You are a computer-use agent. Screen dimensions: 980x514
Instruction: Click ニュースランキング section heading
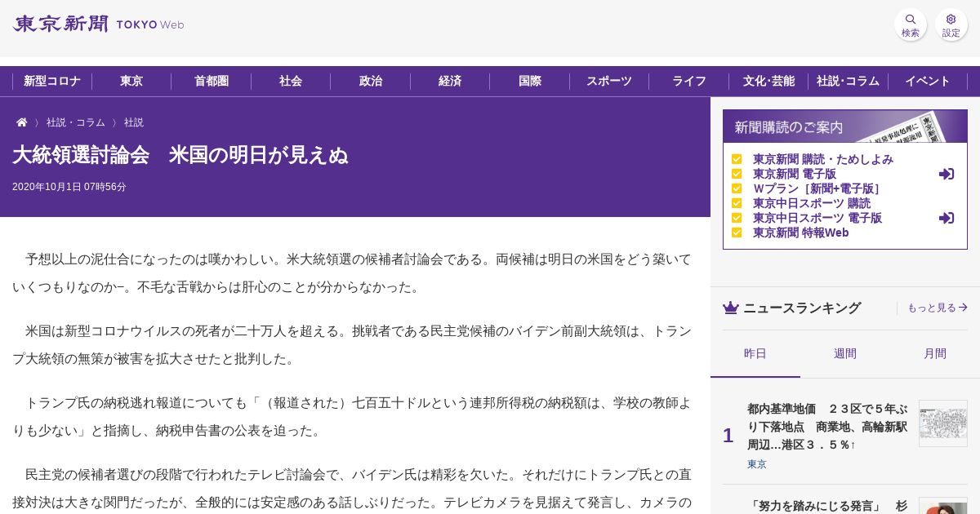pos(802,308)
